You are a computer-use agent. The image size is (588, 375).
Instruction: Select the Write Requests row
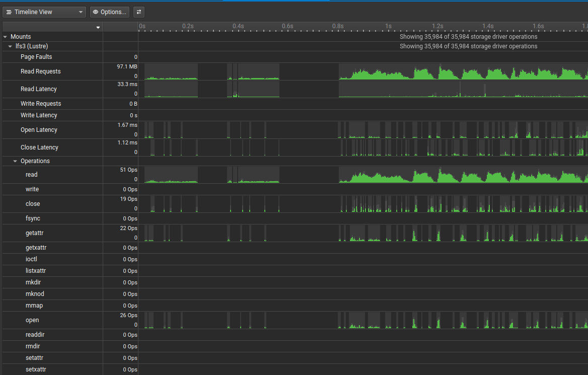point(41,104)
